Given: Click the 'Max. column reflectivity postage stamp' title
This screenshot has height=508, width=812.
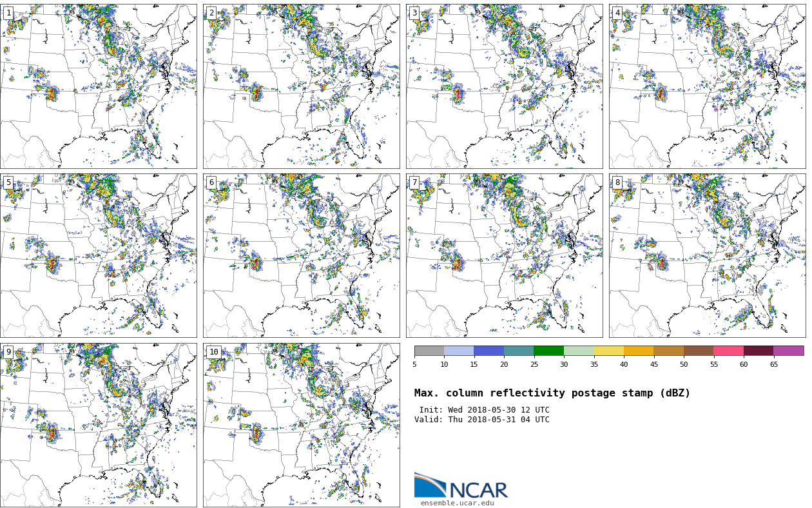Looking at the screenshot, I should coord(552,393).
